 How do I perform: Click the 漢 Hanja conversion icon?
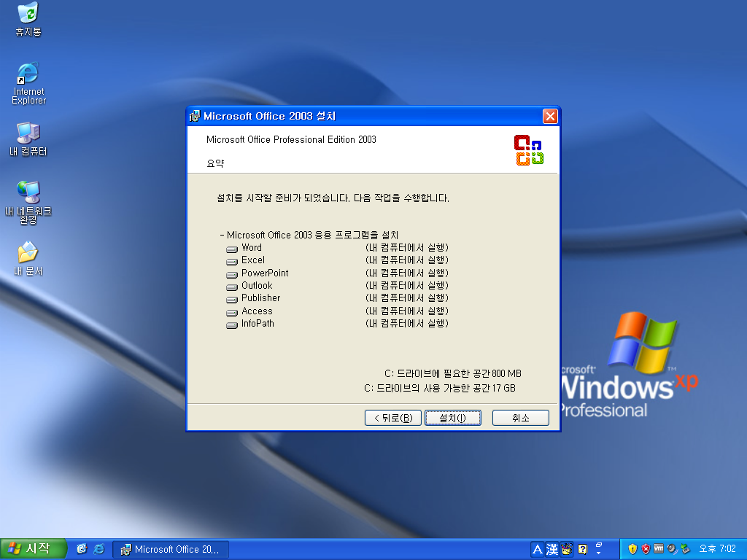pyautogui.click(x=552, y=550)
